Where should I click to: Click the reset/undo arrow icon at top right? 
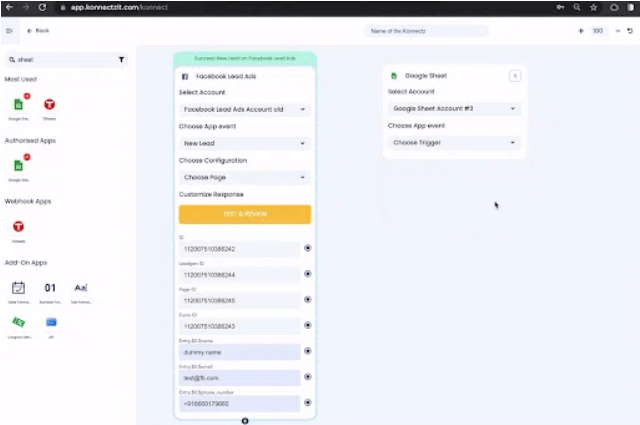click(630, 31)
